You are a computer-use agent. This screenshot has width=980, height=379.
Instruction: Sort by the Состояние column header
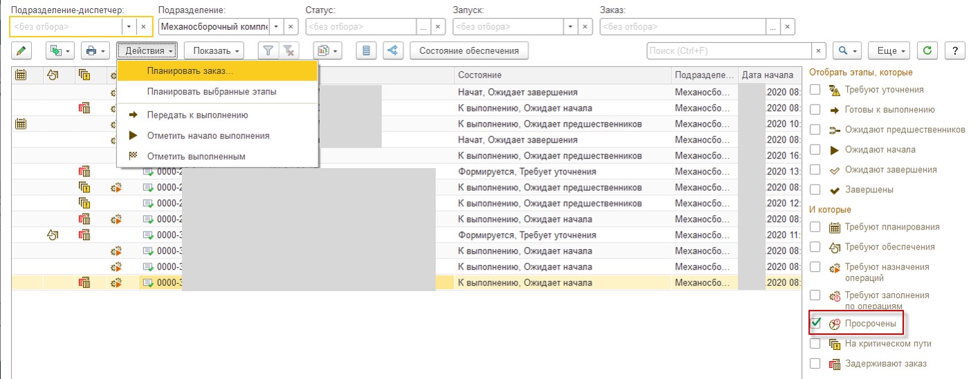click(x=563, y=75)
